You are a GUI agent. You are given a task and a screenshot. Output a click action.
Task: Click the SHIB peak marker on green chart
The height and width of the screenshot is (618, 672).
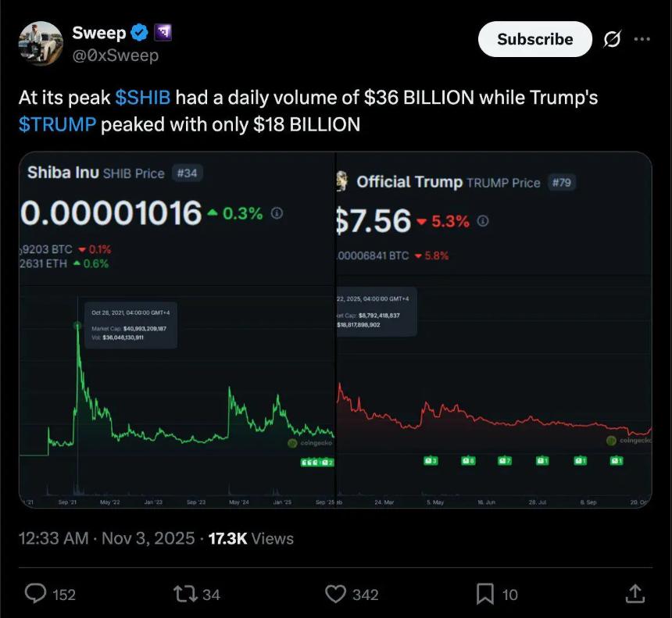pyautogui.click(x=77, y=324)
